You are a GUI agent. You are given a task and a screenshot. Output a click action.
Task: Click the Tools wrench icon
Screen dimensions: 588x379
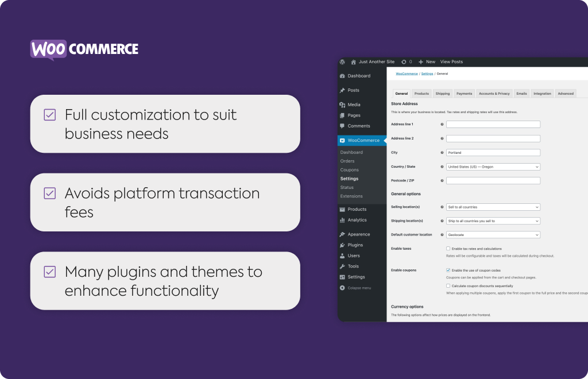point(342,266)
